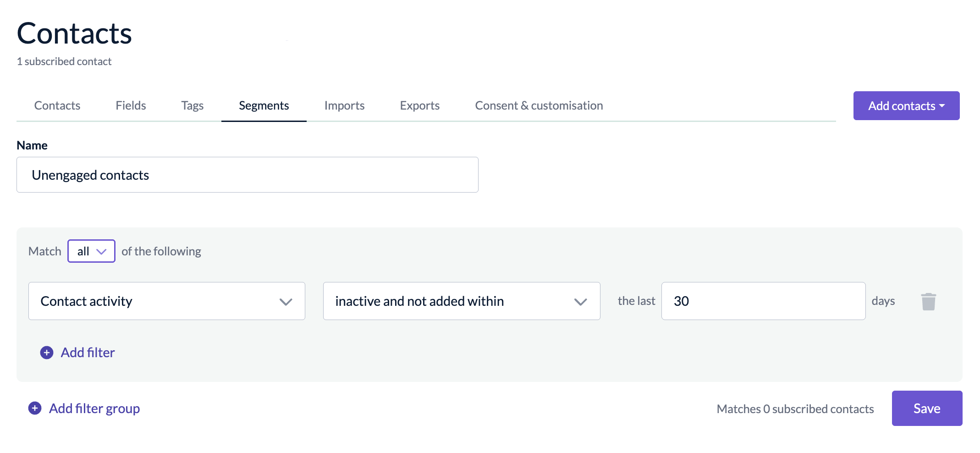The image size is (980, 453).
Task: Click the days value field showing 30
Action: (x=764, y=301)
